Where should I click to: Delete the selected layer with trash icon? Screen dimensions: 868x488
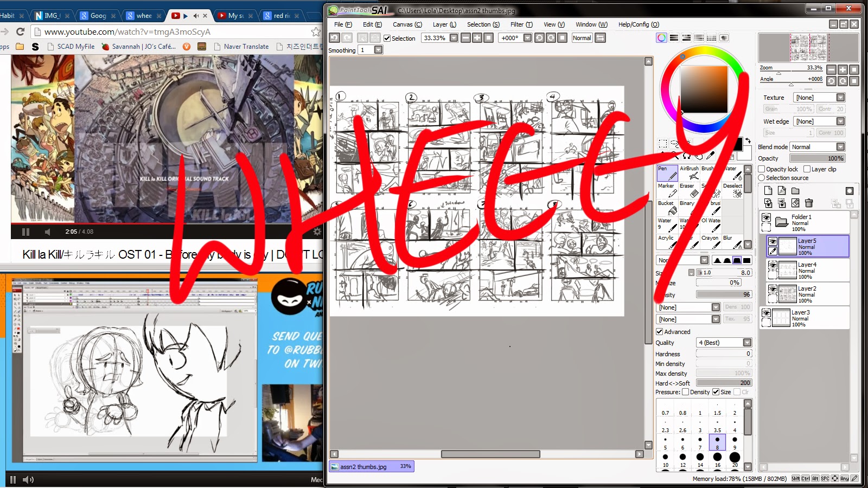[x=809, y=203]
